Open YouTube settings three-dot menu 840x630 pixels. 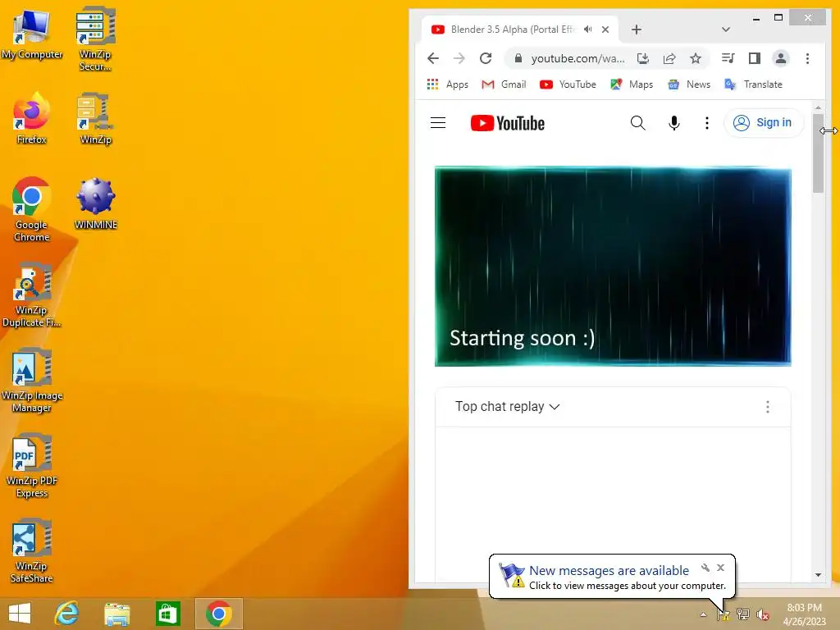coord(707,123)
